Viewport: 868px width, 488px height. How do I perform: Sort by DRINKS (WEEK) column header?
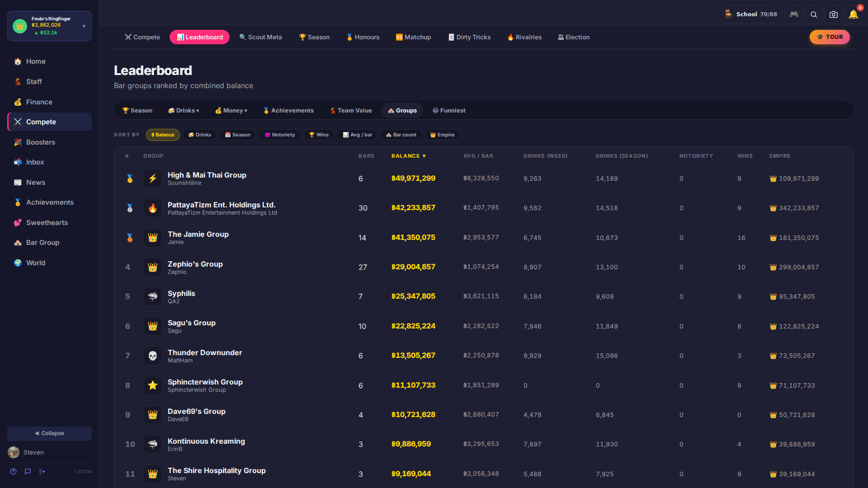coord(545,156)
